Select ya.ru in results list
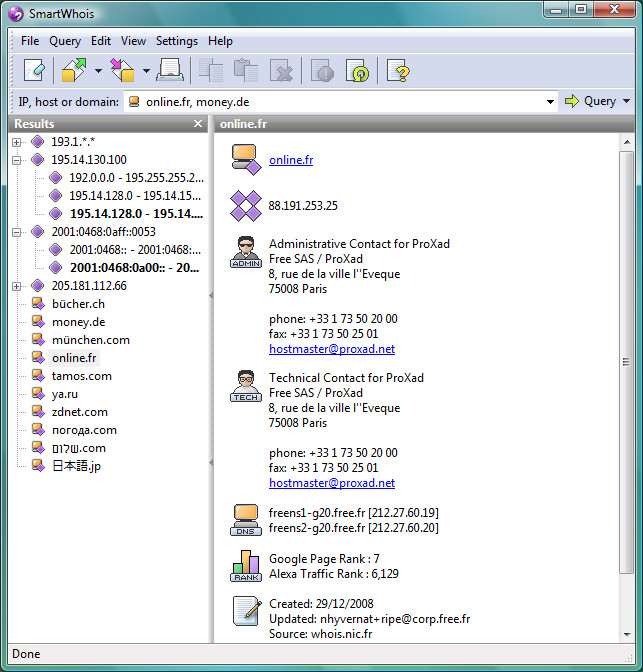Image resolution: width=643 pixels, height=672 pixels. (65, 394)
